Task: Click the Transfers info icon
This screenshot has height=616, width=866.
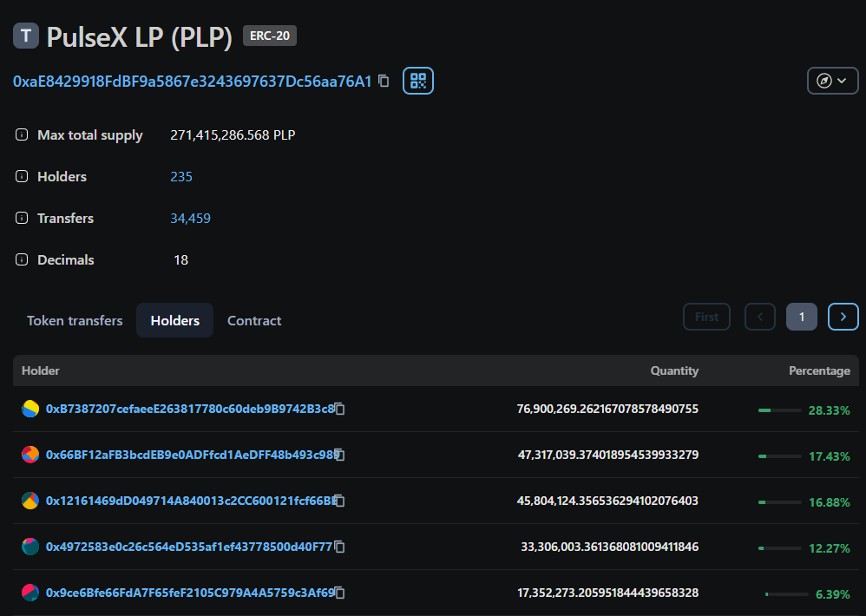Action: click(x=22, y=218)
